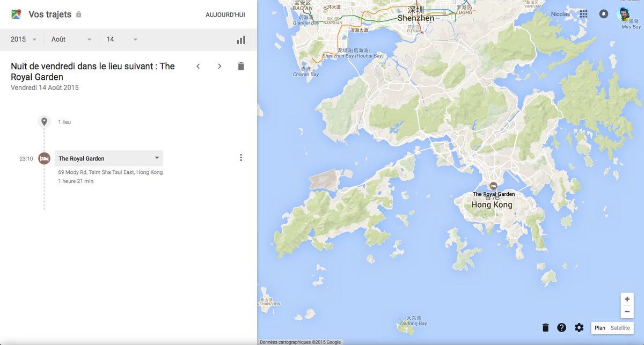
Task: Click the help question mark icon
Action: [562, 327]
